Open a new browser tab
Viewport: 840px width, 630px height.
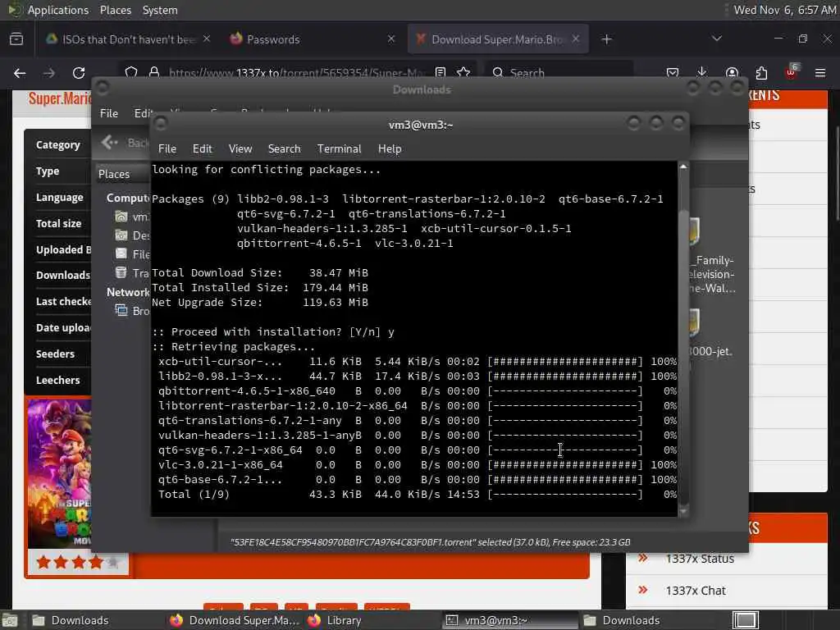click(x=606, y=39)
